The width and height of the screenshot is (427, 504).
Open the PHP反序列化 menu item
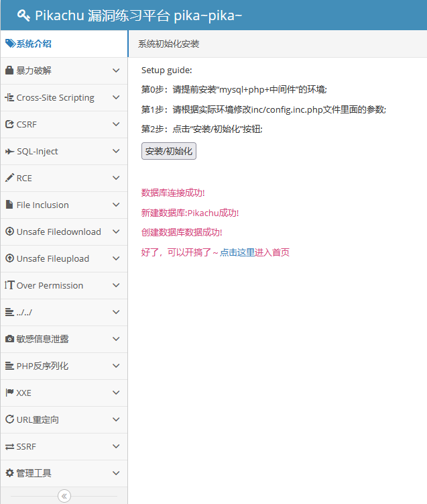pyautogui.click(x=42, y=366)
